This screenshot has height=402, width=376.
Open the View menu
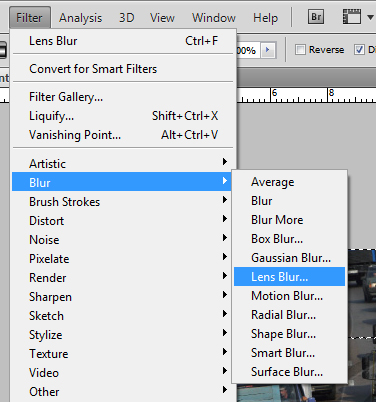[x=162, y=18]
